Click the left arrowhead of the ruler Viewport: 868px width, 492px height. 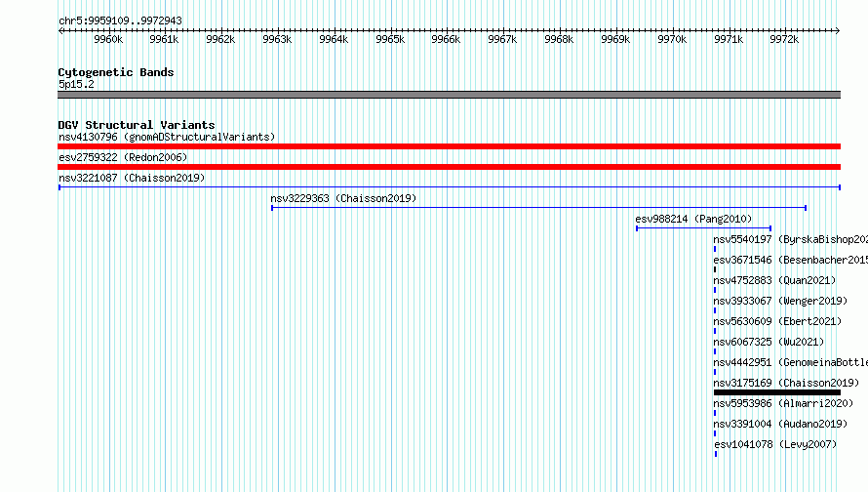point(60,30)
